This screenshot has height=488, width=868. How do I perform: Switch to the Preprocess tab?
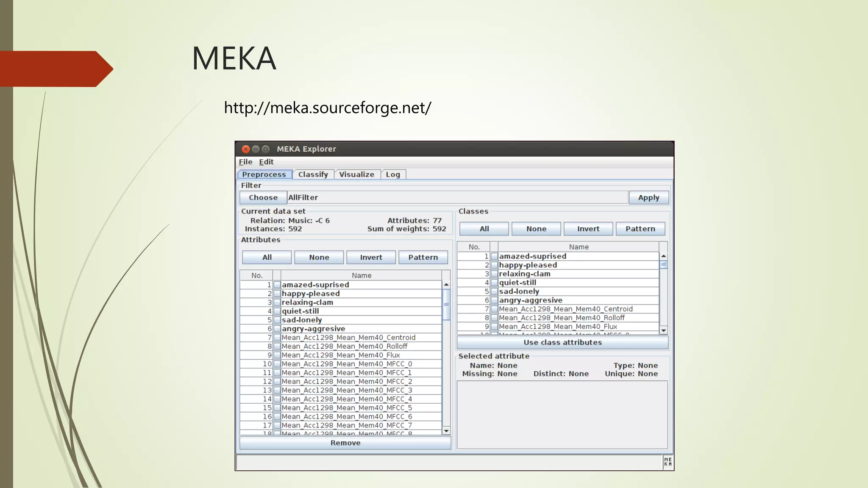tap(264, 175)
